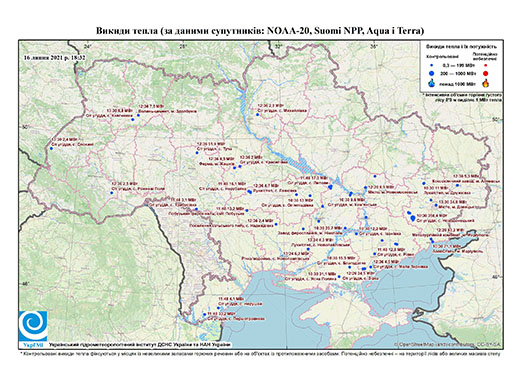Click the institute name caption beside the logo

click(140, 344)
